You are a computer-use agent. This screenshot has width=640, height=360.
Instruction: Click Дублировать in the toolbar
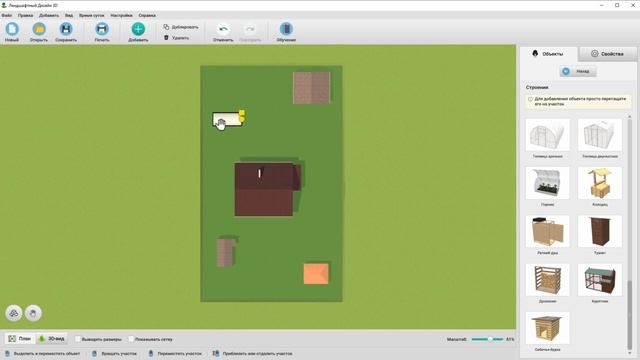point(181,27)
